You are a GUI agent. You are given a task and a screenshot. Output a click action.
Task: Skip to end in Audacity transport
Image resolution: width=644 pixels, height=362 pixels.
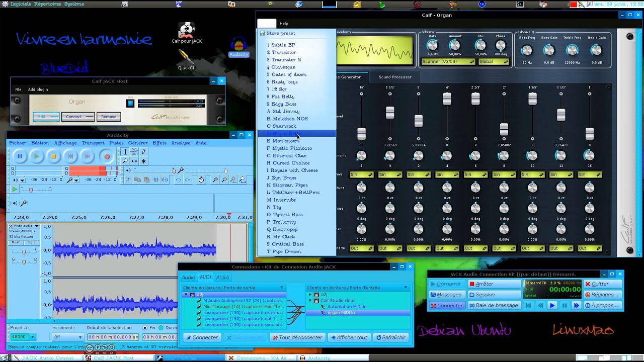pyautogui.click(x=87, y=156)
